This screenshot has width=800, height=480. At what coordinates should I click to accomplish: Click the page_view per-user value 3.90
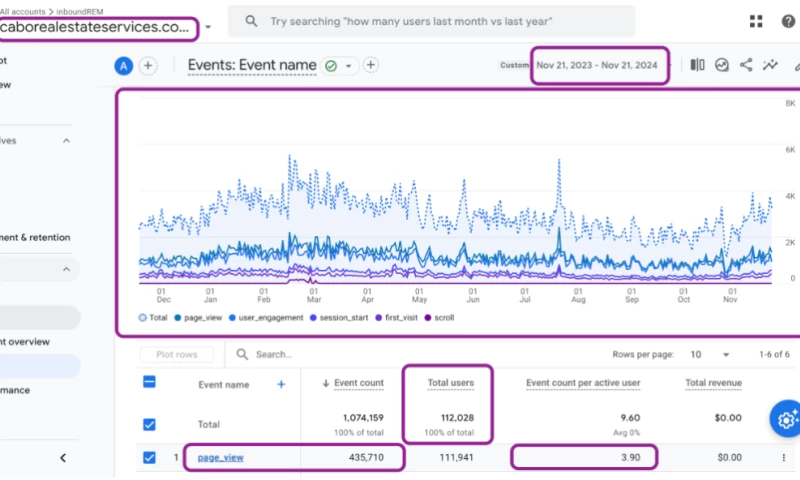click(630, 458)
